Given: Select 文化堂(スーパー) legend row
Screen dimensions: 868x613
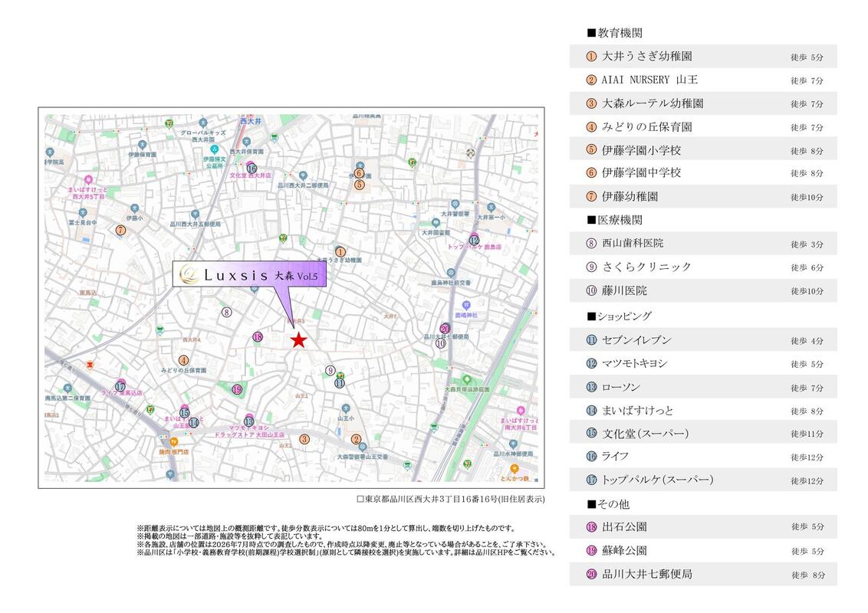Looking at the screenshot, I should click(703, 433).
